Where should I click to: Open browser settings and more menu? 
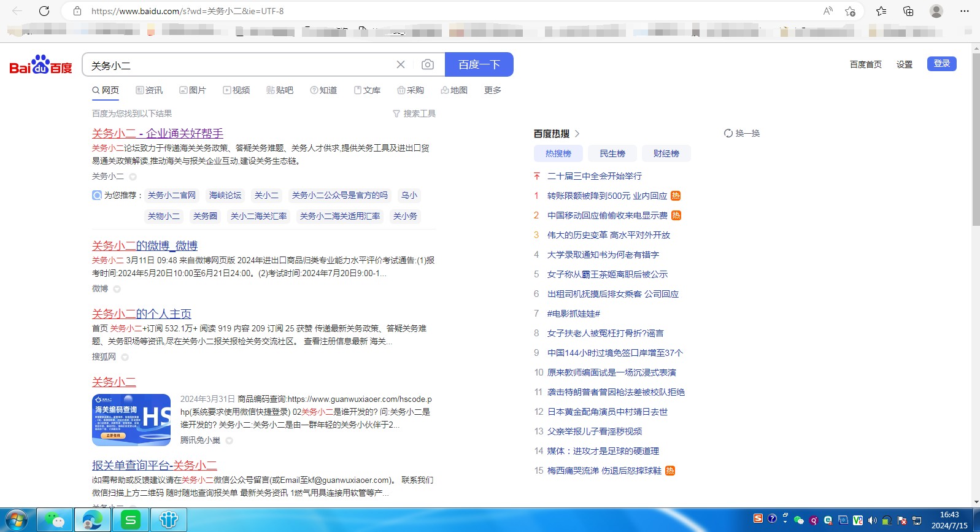click(965, 11)
